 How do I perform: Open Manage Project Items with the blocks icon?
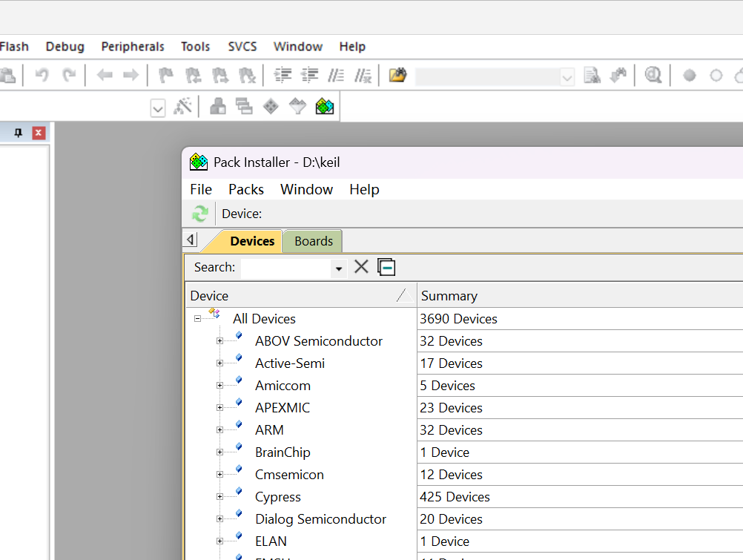[x=217, y=106]
